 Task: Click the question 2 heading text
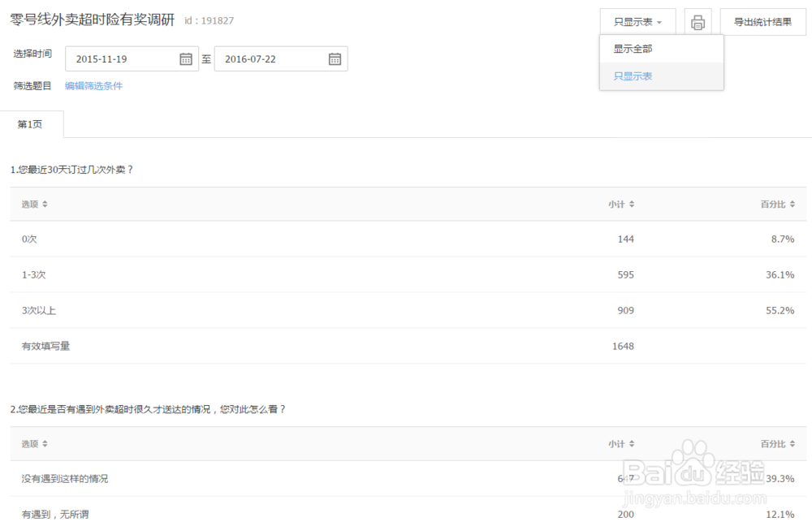pyautogui.click(x=148, y=409)
